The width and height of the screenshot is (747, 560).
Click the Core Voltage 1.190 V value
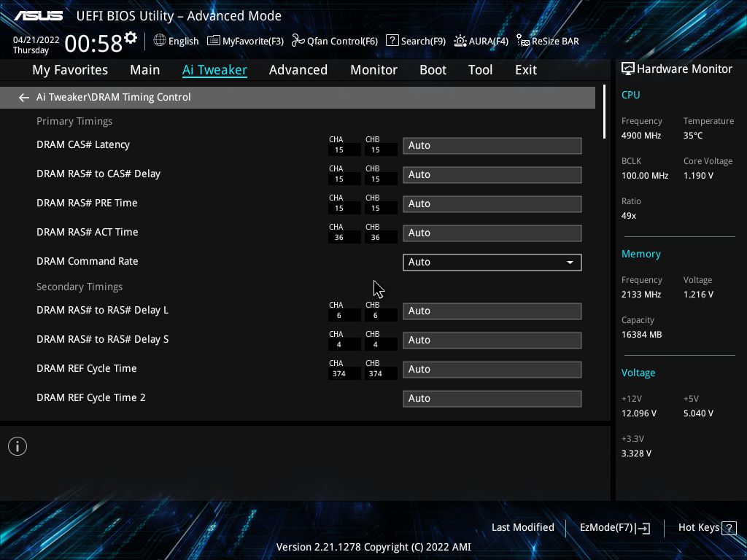tap(698, 176)
